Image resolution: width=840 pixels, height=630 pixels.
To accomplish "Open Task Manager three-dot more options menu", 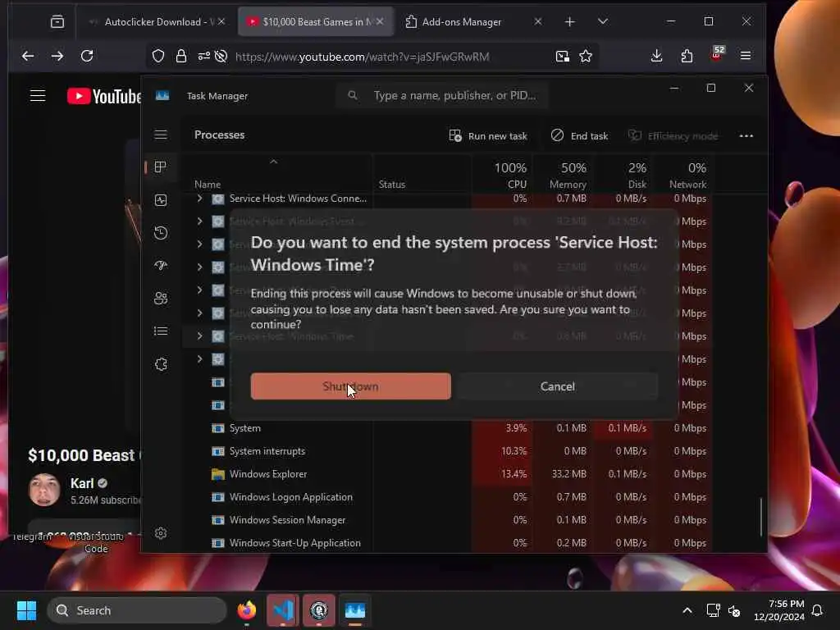I will pyautogui.click(x=746, y=136).
